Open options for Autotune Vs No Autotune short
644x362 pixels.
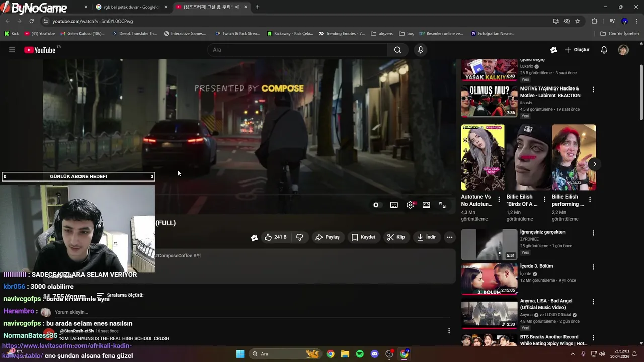tap(499, 199)
